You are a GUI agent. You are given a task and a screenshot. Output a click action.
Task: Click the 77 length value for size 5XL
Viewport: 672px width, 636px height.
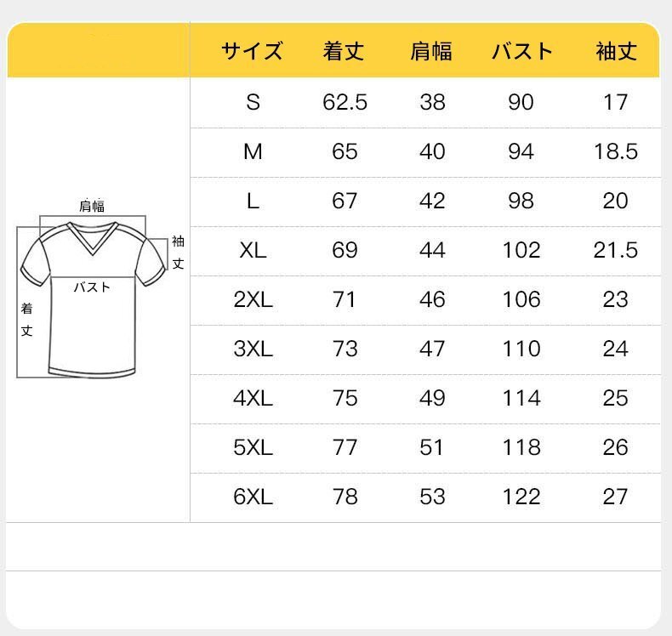[345, 448]
